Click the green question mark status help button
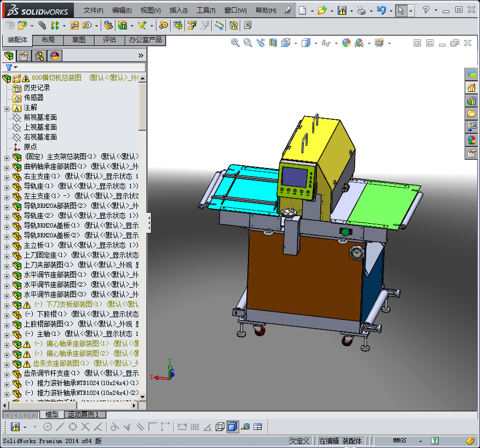Screen dimensions: 480x448 click(435, 441)
